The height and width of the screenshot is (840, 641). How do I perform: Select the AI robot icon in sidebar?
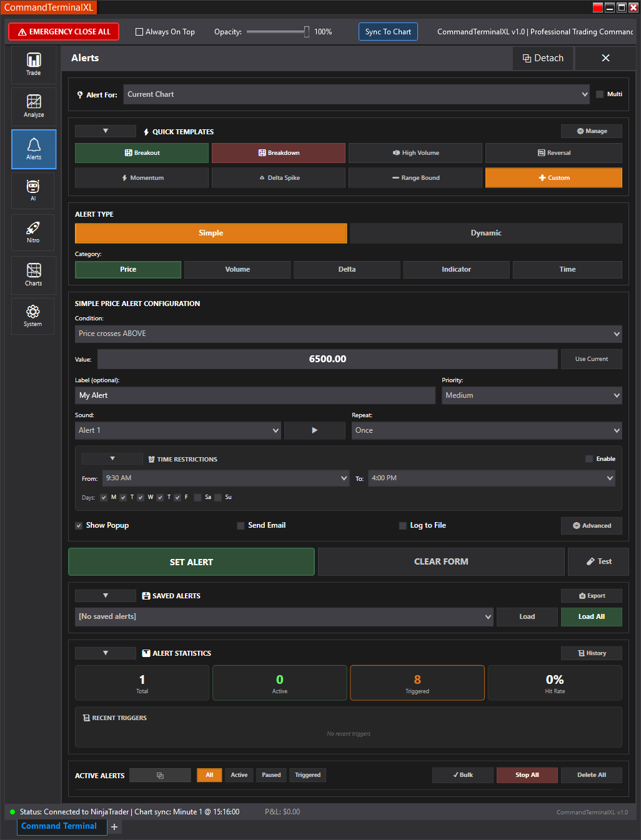coord(34,190)
